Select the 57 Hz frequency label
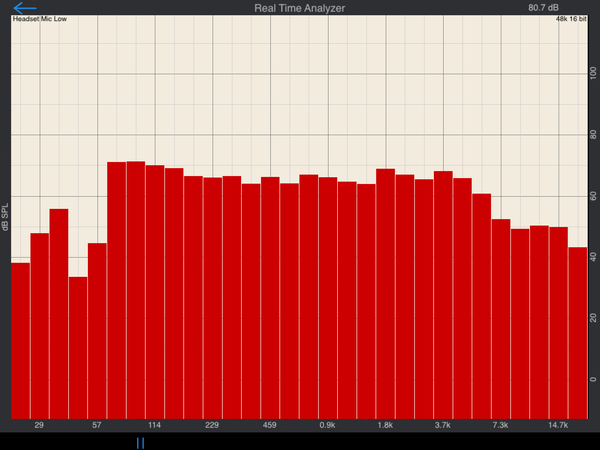Screen dimensions: 600x450 pos(97,425)
